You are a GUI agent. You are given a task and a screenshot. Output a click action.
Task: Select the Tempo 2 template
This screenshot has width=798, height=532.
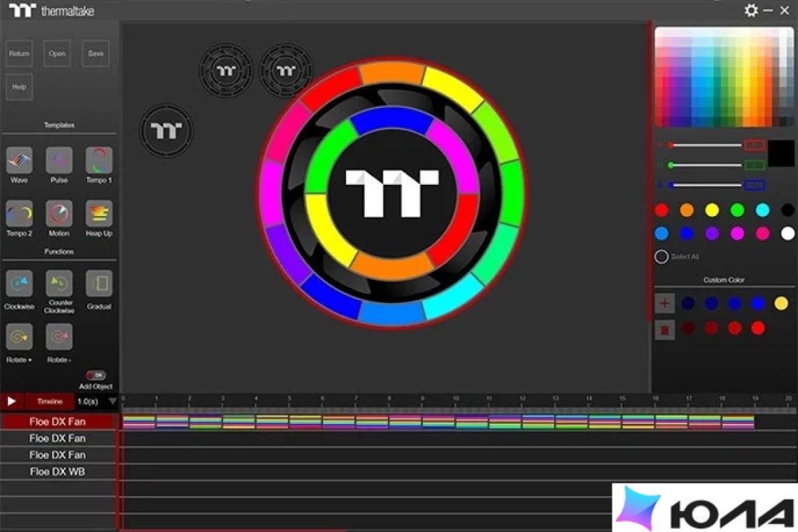20,214
